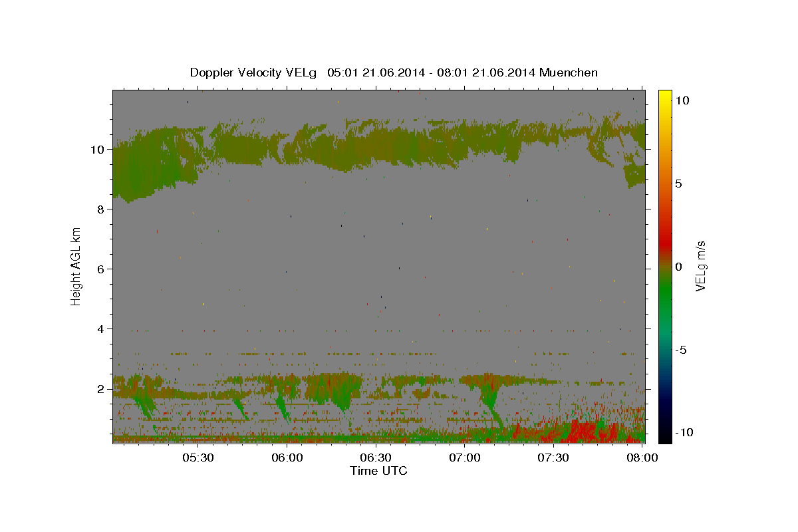Click the colorbar tick label 0
This screenshot has width=798, height=532.
click(x=678, y=267)
